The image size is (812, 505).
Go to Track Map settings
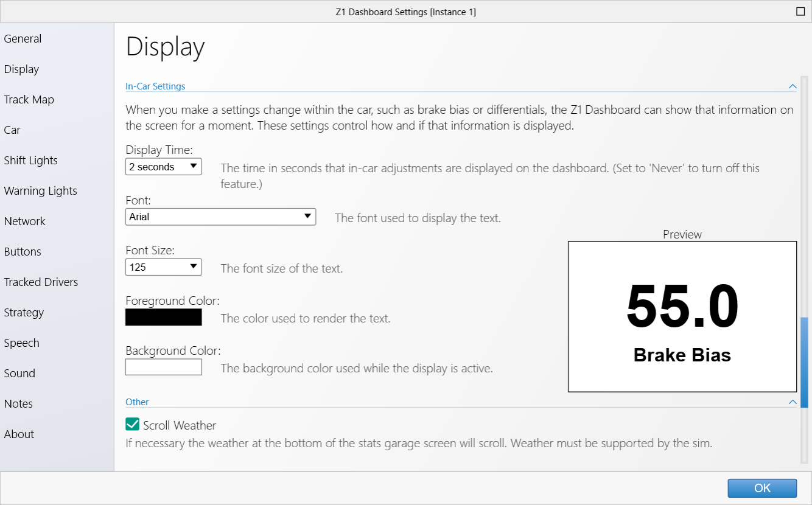pyautogui.click(x=29, y=100)
